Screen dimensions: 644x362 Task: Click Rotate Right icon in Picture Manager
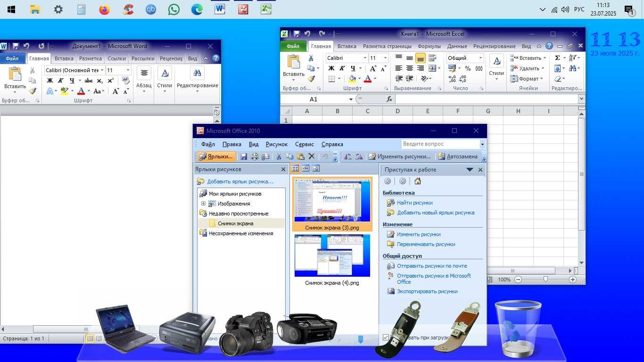(359, 156)
